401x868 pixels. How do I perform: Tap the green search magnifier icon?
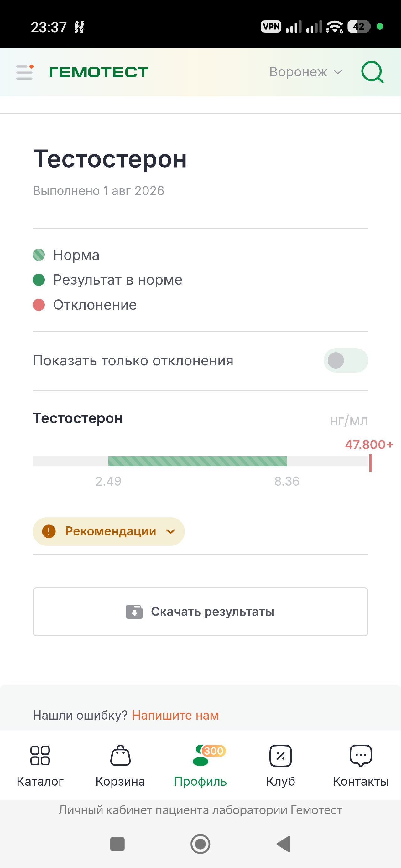372,72
